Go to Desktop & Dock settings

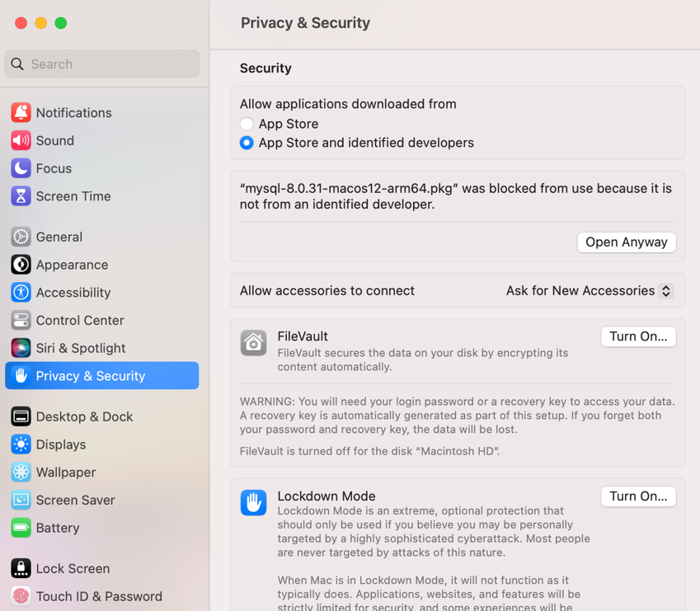84,416
